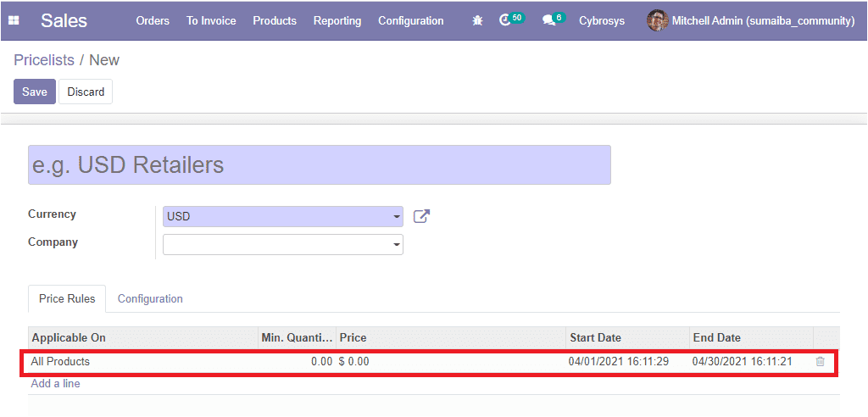Open the debug bug icon menu
This screenshot has height=417, width=868.
pos(477,21)
